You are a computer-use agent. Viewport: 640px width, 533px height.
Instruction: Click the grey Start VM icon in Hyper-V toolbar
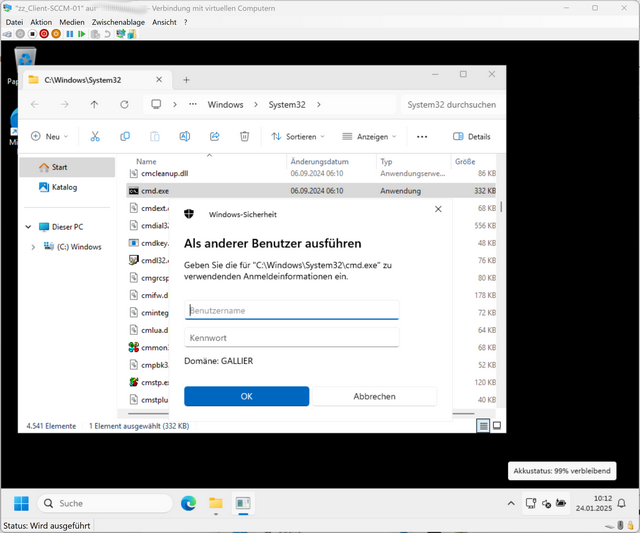[x=20, y=34]
